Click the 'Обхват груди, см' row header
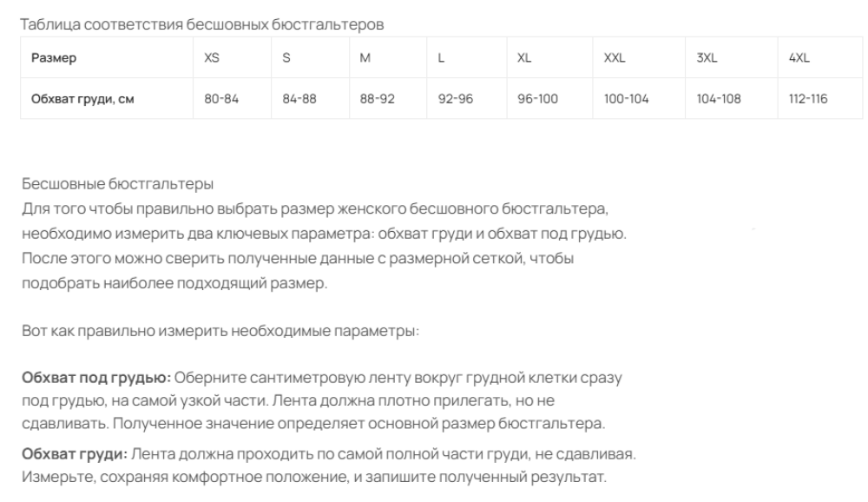 (107, 99)
